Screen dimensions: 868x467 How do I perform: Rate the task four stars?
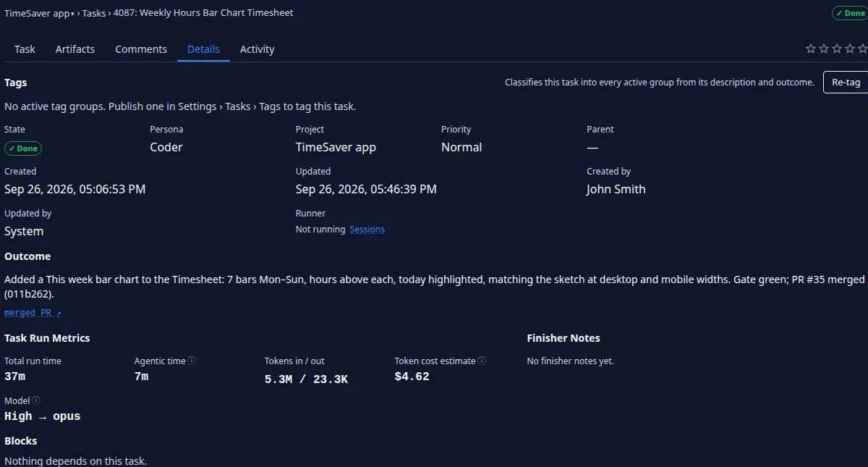point(850,49)
